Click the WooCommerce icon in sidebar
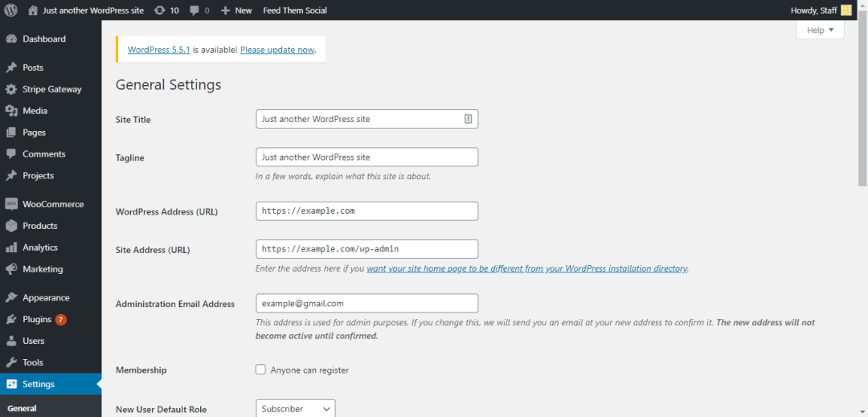This screenshot has height=417, width=868. [x=11, y=204]
